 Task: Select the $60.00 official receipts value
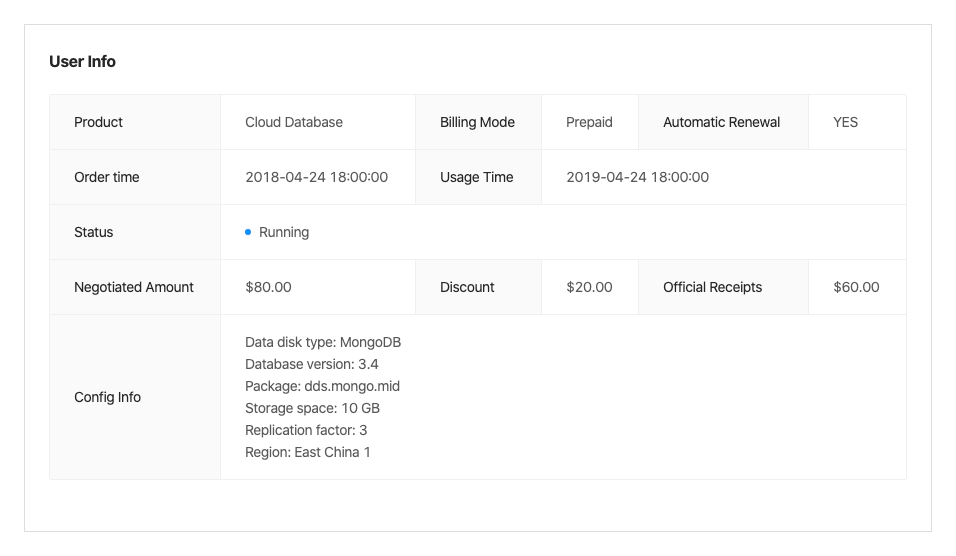coord(856,287)
